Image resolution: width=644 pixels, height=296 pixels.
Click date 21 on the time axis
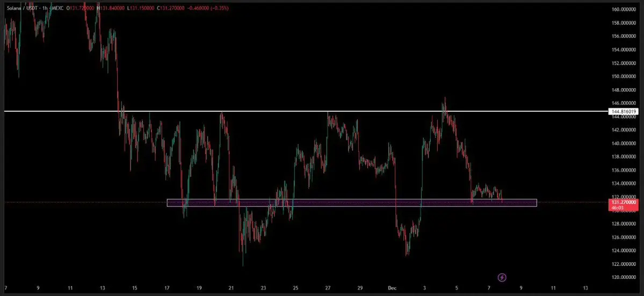pos(231,288)
